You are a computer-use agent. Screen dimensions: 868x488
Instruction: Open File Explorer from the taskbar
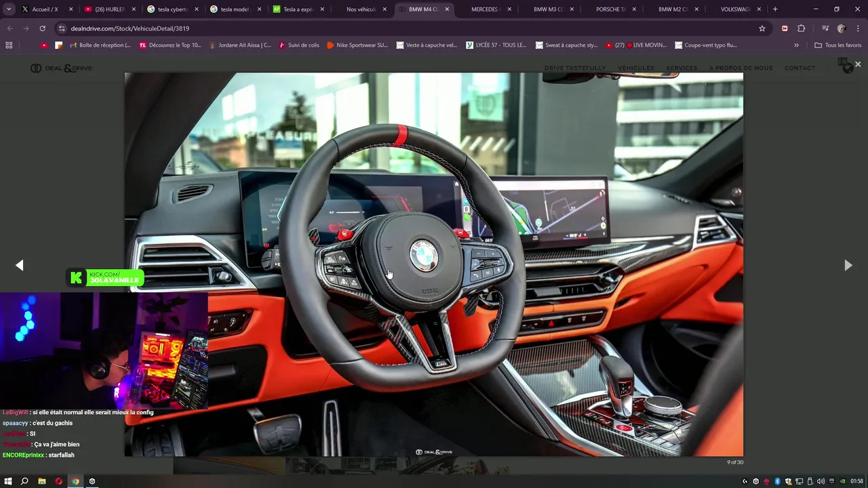coord(41,481)
